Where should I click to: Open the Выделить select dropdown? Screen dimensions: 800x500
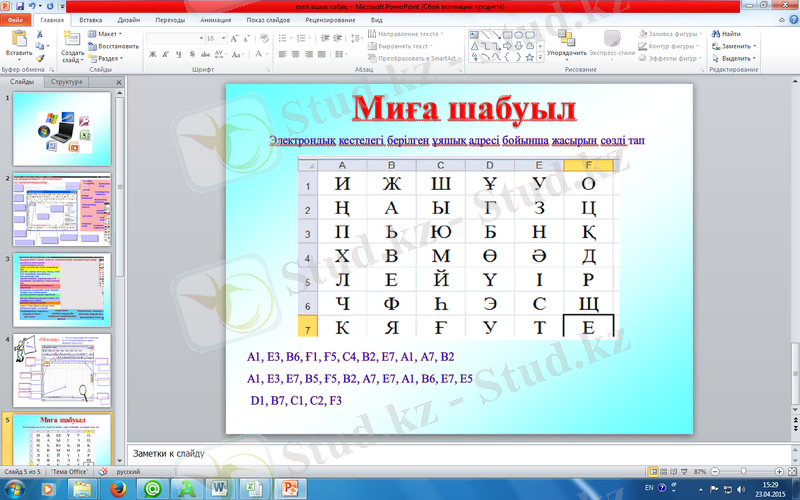tap(733, 58)
